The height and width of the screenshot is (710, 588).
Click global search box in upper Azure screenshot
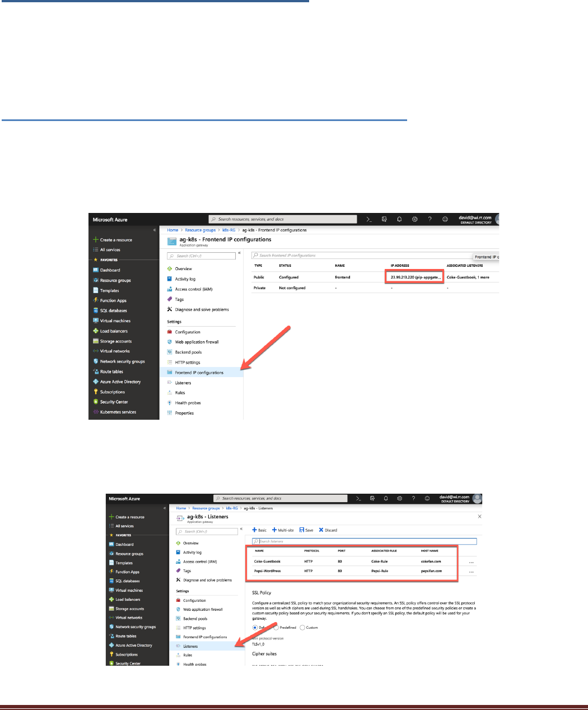[282, 219]
